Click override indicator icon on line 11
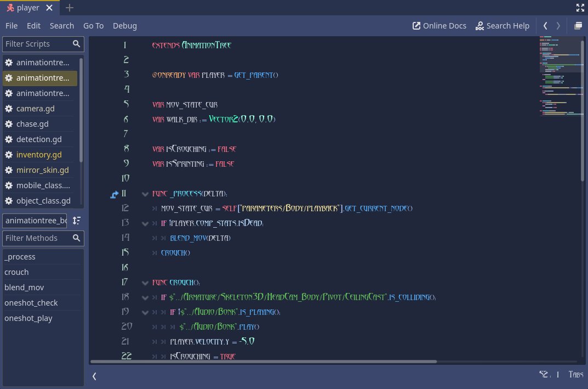 click(114, 194)
